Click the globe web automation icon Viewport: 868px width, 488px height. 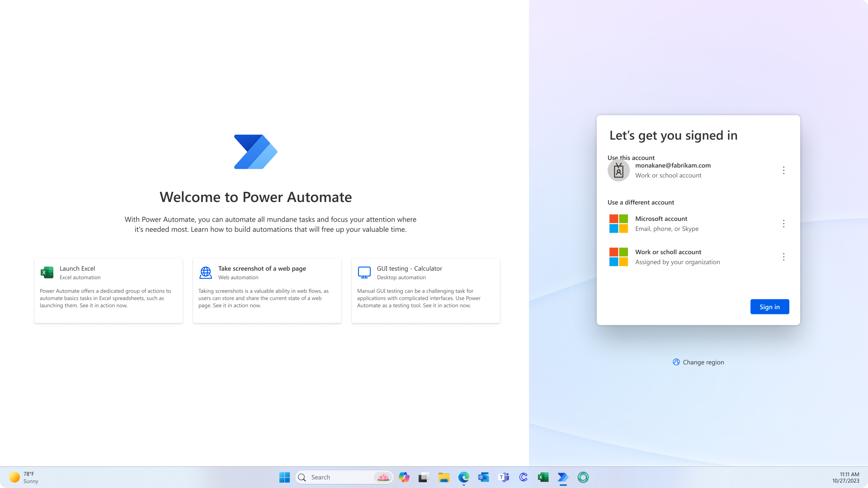pos(205,272)
